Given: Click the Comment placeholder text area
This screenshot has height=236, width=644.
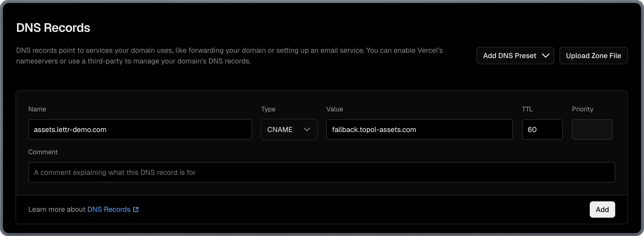Looking at the screenshot, I should [115, 172].
